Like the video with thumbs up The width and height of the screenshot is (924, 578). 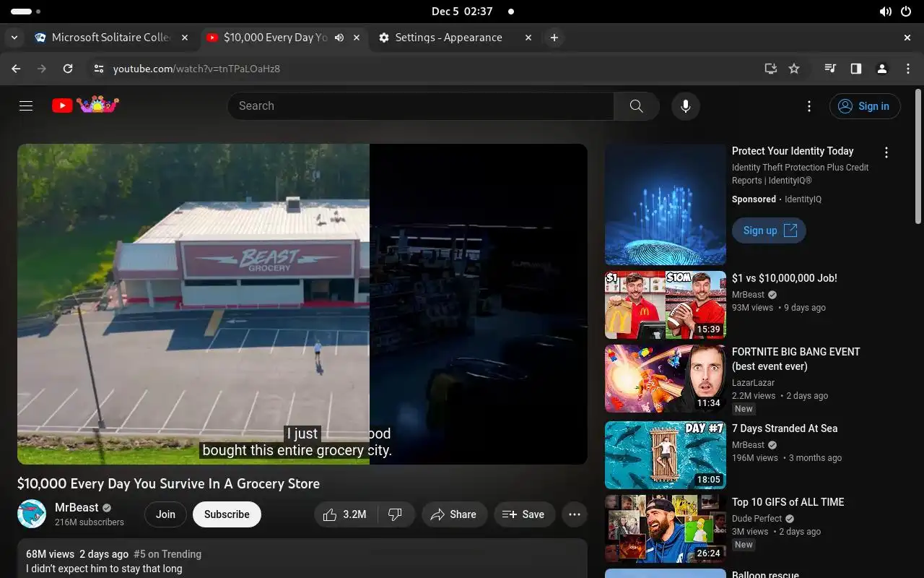[345, 514]
